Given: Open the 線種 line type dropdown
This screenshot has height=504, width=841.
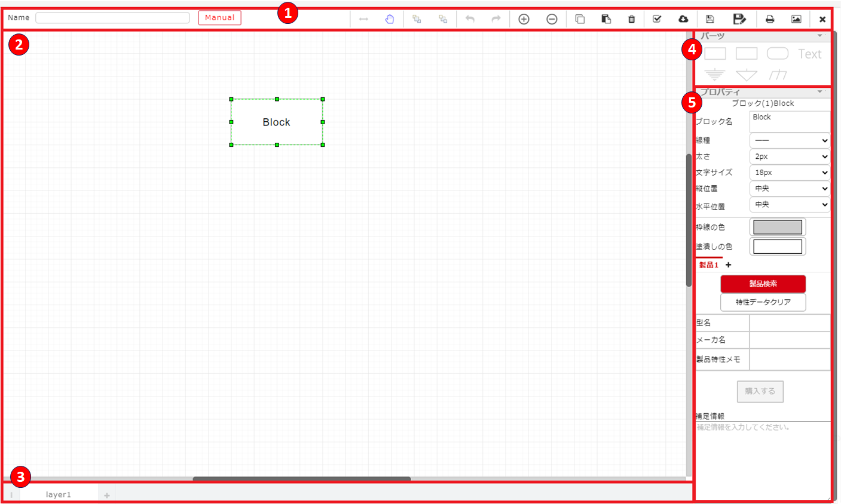Looking at the screenshot, I should coord(790,140).
